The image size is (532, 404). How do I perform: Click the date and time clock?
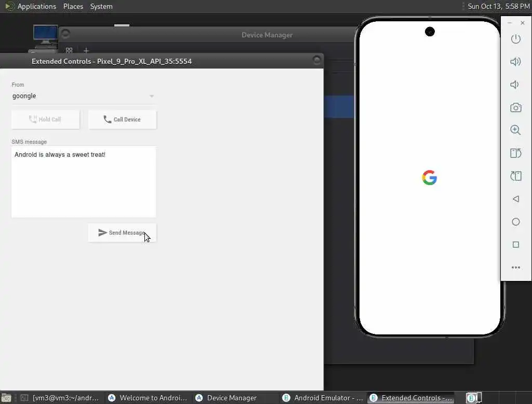pos(498,6)
